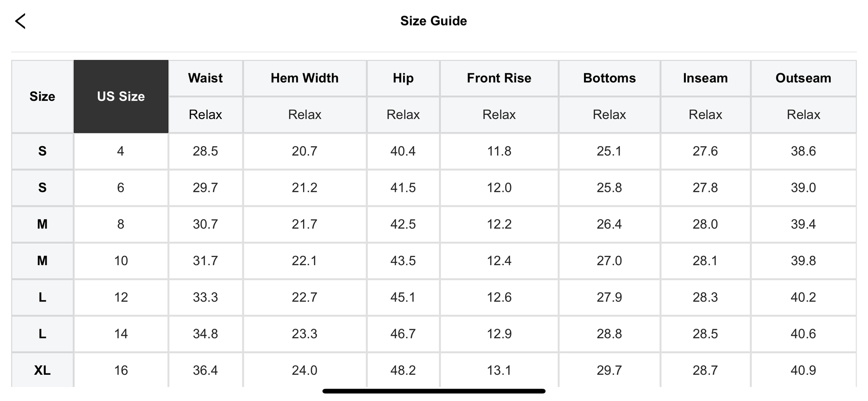The width and height of the screenshot is (868, 401).
Task: Select the US Size column header
Action: [121, 97]
